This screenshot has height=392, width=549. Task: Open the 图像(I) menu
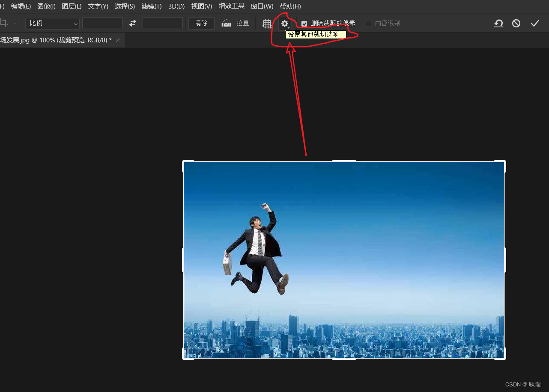[46, 6]
